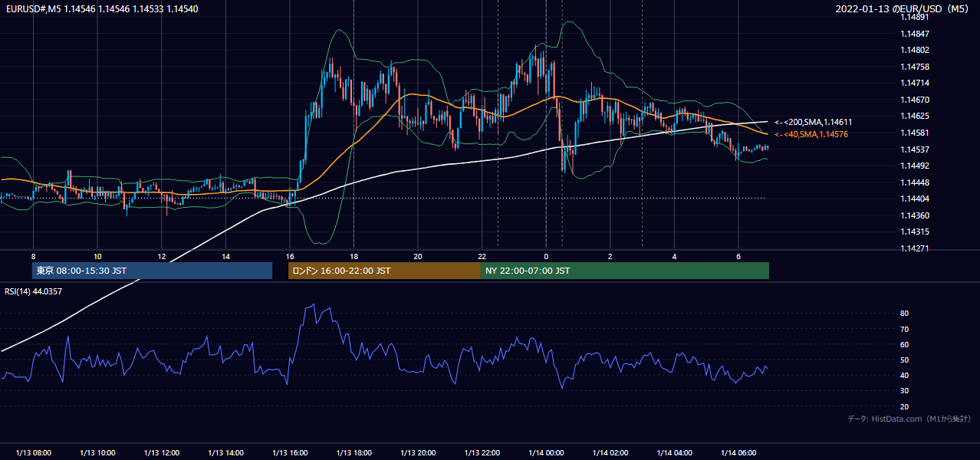Click the 1/14 02:00 time label
Image resolution: width=980 pixels, height=460 pixels.
(x=610, y=453)
